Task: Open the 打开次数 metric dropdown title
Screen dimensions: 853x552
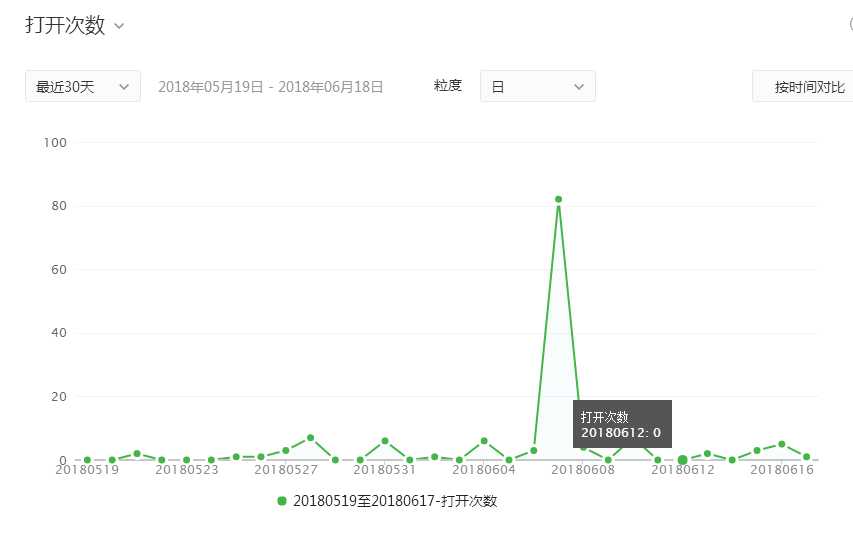Action: (65, 25)
